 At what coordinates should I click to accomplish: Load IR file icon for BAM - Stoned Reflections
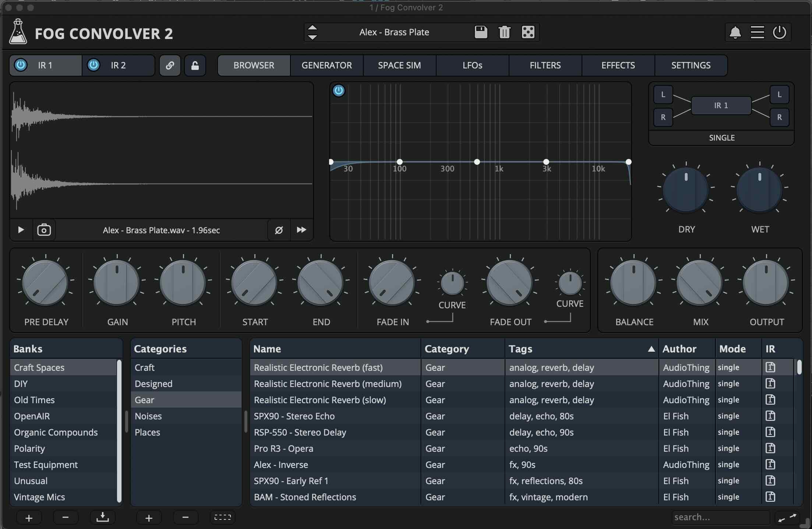[770, 497]
